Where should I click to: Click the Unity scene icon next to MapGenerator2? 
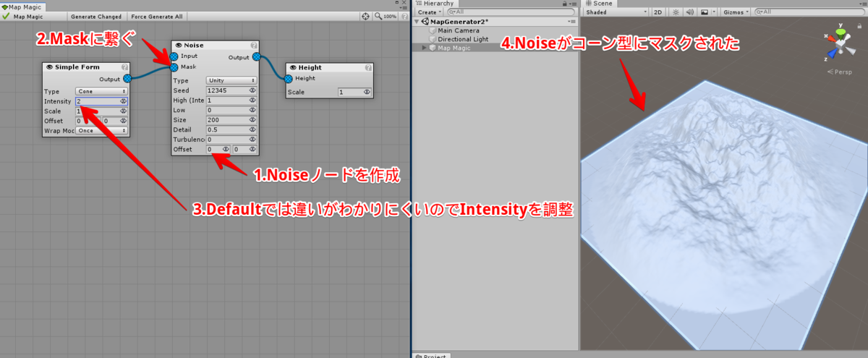[425, 22]
